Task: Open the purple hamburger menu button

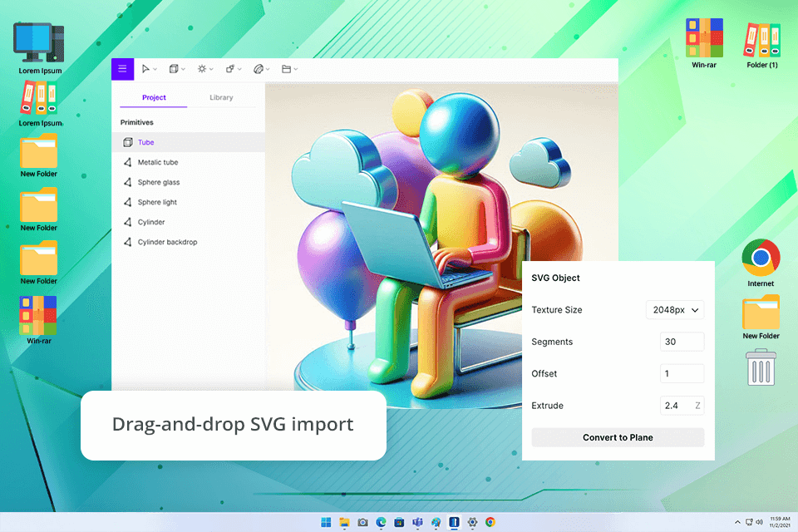Action: point(123,69)
